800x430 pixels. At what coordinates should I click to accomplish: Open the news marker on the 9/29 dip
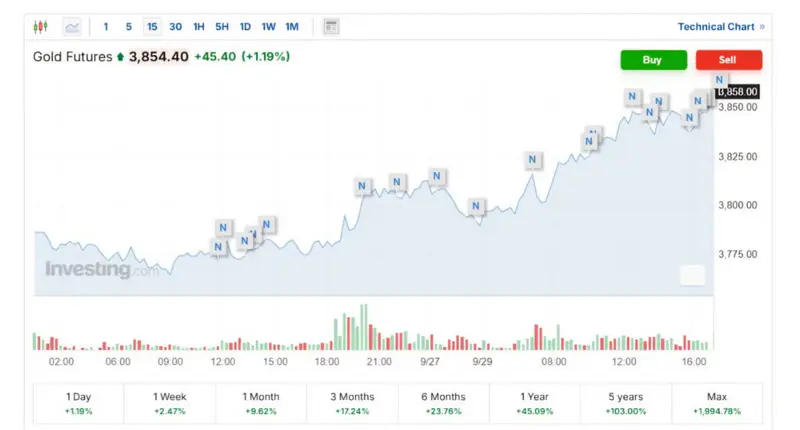476,207
